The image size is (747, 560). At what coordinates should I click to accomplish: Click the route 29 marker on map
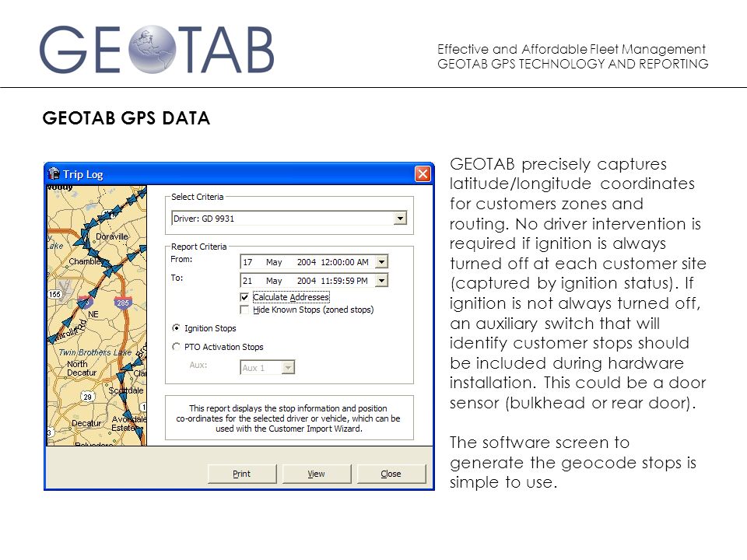tap(88, 397)
